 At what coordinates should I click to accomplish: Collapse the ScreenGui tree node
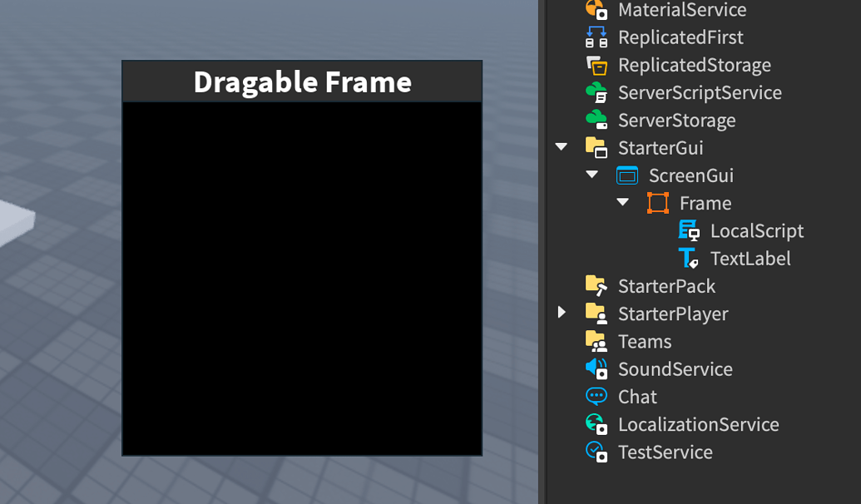592,175
